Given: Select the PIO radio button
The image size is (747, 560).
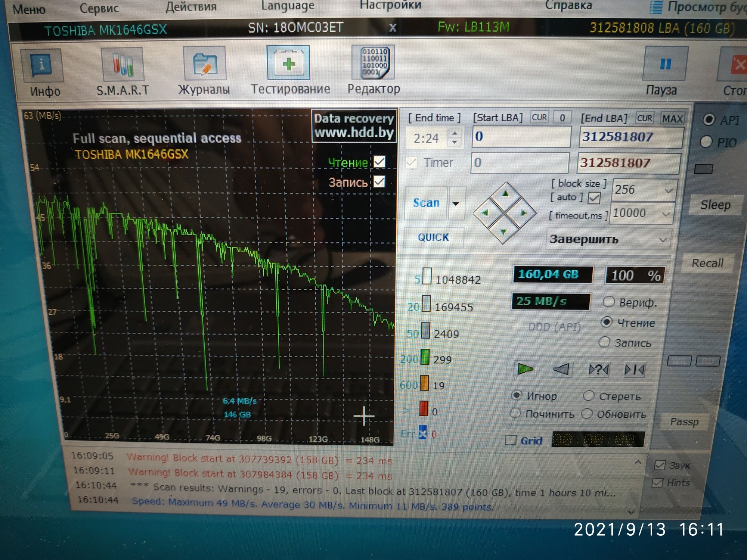Looking at the screenshot, I should coord(706,142).
